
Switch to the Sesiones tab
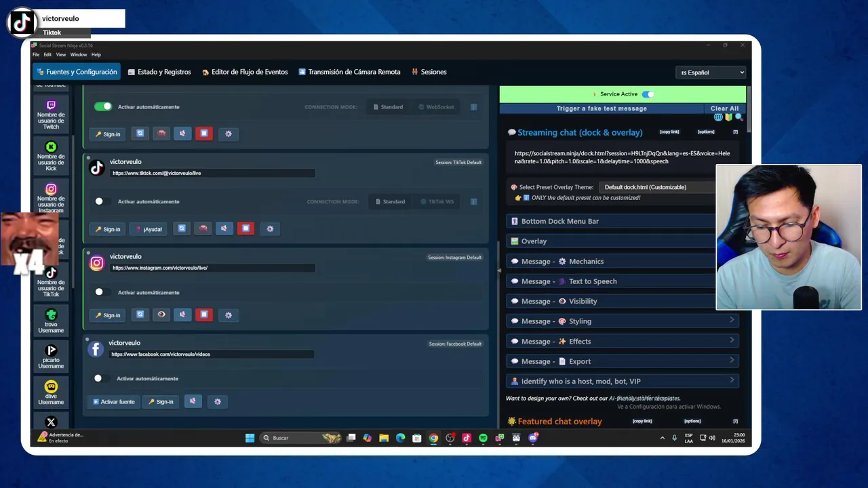click(x=429, y=72)
